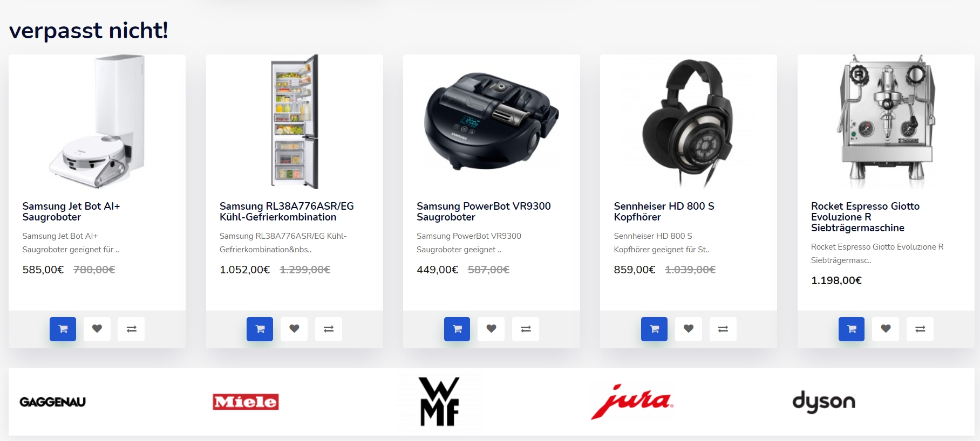
Task: Compare the Samsung Jet Bot AI+
Action: 131,329
